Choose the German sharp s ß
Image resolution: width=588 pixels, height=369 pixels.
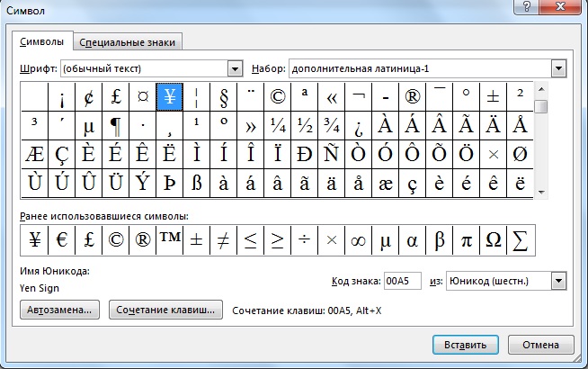197,183
